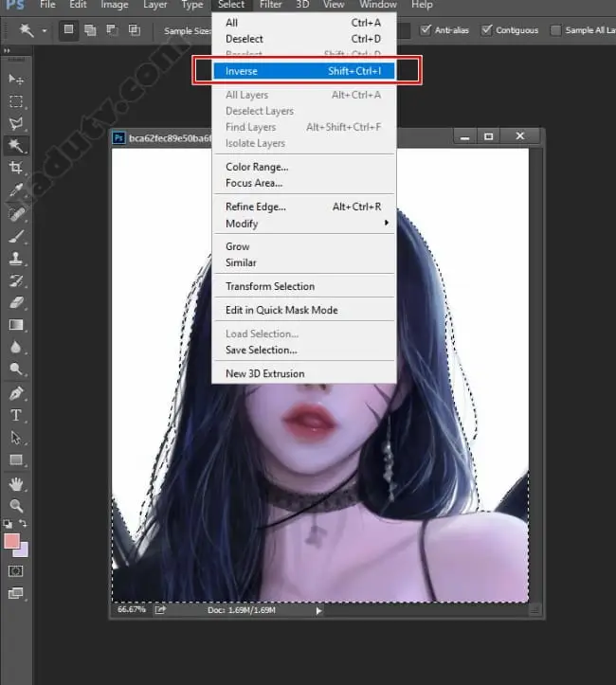Viewport: 616px width, 685px height.
Task: Click the default colors icon
Action: pyautogui.click(x=8, y=523)
